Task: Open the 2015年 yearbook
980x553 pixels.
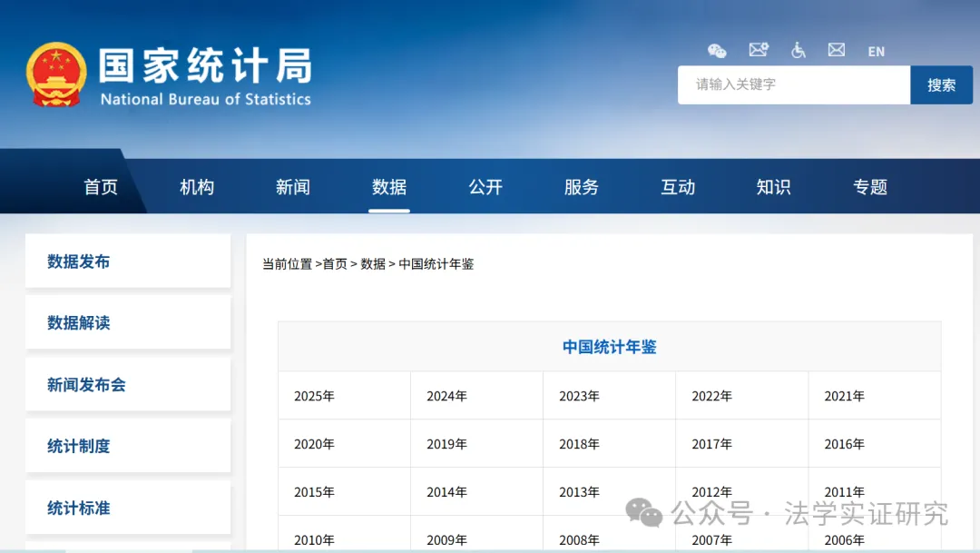Action: (x=314, y=492)
